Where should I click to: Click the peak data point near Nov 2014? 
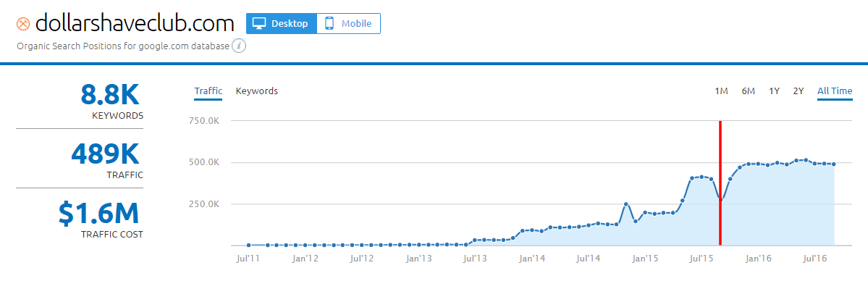tap(626, 204)
